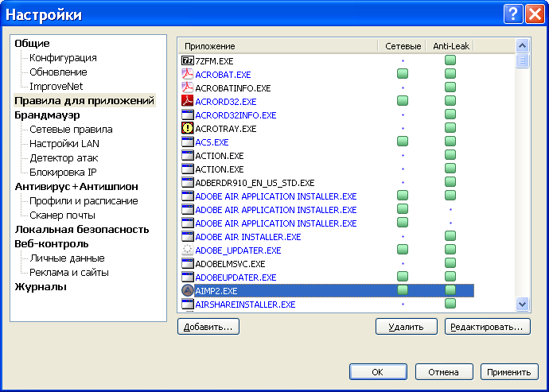This screenshot has height=392, width=549.
Task: Select Конфигурация in the settings tree
Action: (63, 58)
